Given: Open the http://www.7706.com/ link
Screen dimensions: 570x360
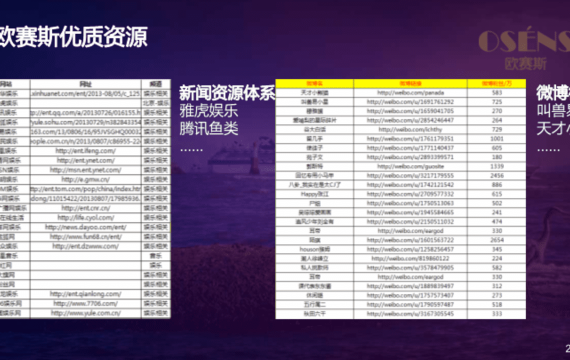Looking at the screenshot, I should click(x=86, y=303).
